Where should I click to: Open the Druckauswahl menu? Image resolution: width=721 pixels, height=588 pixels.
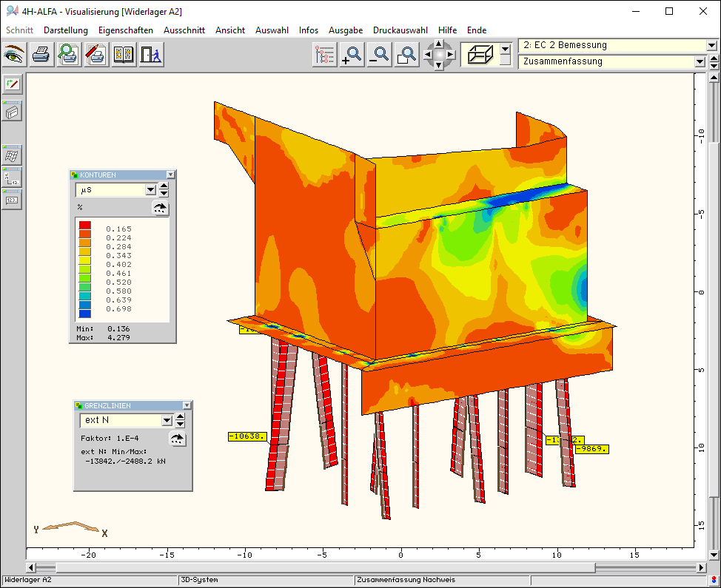point(400,30)
